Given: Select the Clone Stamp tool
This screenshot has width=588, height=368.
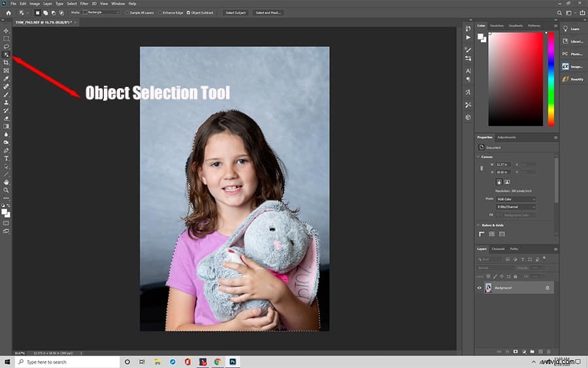Looking at the screenshot, I should (6, 103).
